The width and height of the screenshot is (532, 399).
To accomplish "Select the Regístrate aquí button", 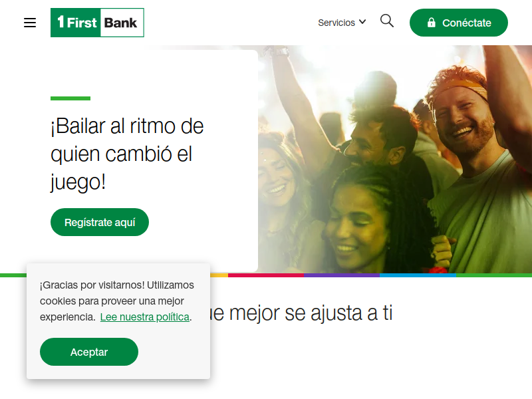I will (100, 222).
